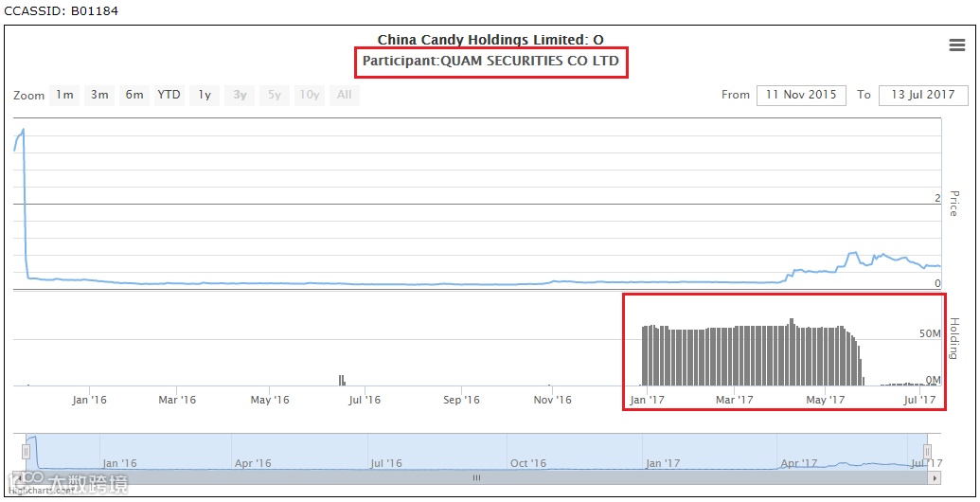Click the All zoom button
The width and height of the screenshot is (980, 502).
[x=345, y=95]
